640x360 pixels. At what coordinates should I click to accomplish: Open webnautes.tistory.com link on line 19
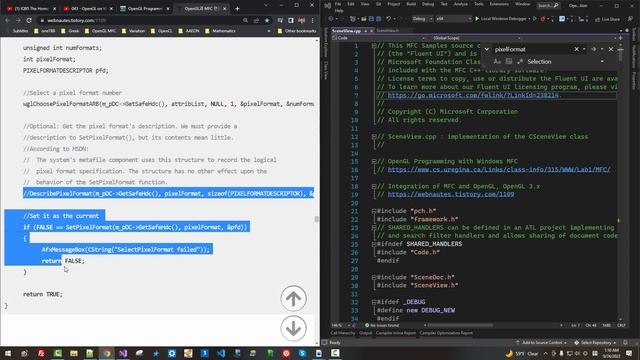(451, 194)
